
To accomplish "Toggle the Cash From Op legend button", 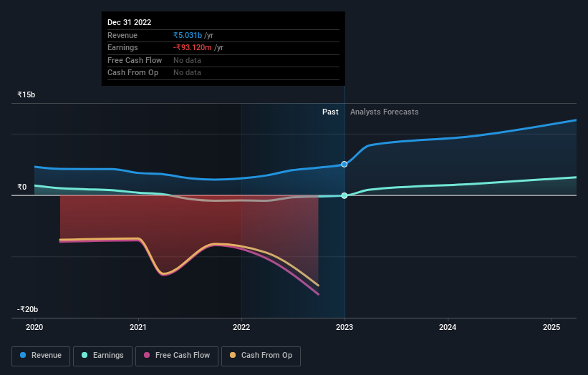I will (261, 356).
